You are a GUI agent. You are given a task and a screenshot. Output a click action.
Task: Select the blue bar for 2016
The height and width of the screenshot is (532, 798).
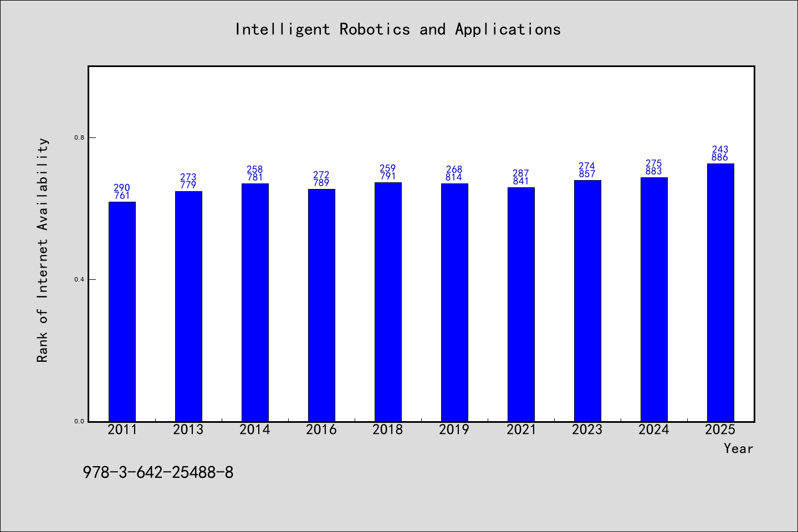click(321, 305)
